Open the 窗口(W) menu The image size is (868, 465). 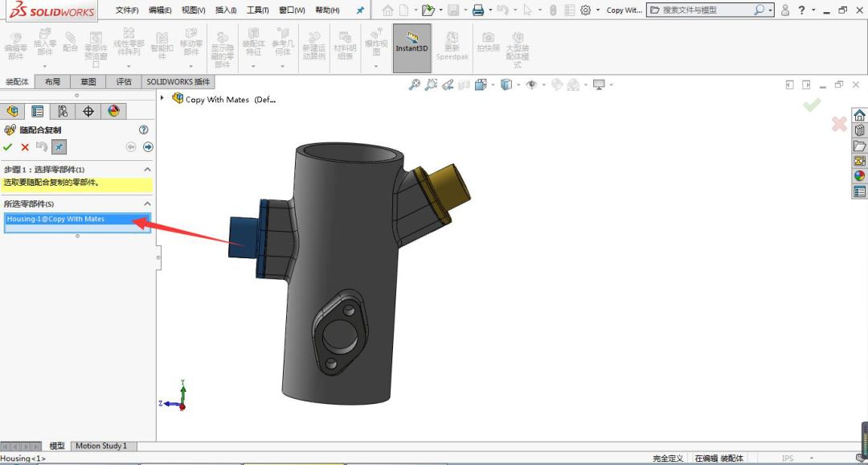[292, 10]
